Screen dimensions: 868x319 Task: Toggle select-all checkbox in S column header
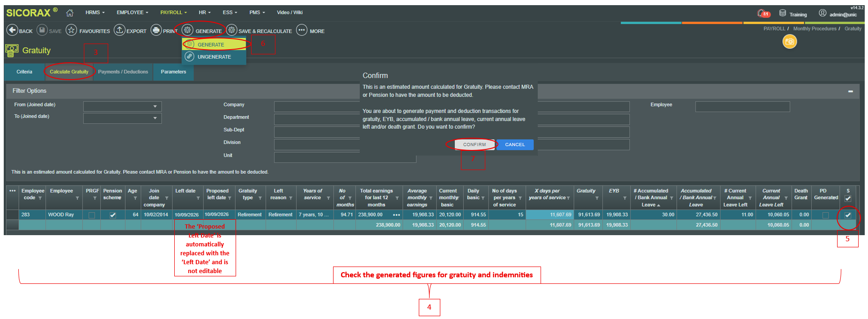pos(848,199)
